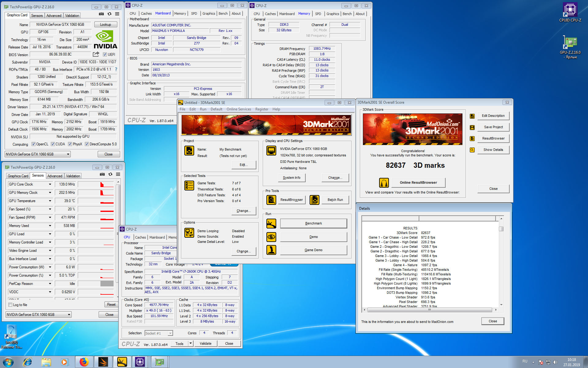The height and width of the screenshot is (368, 588).
Task: Switch to Validation tab in GPU-Z Sensors window
Action: tap(73, 176)
